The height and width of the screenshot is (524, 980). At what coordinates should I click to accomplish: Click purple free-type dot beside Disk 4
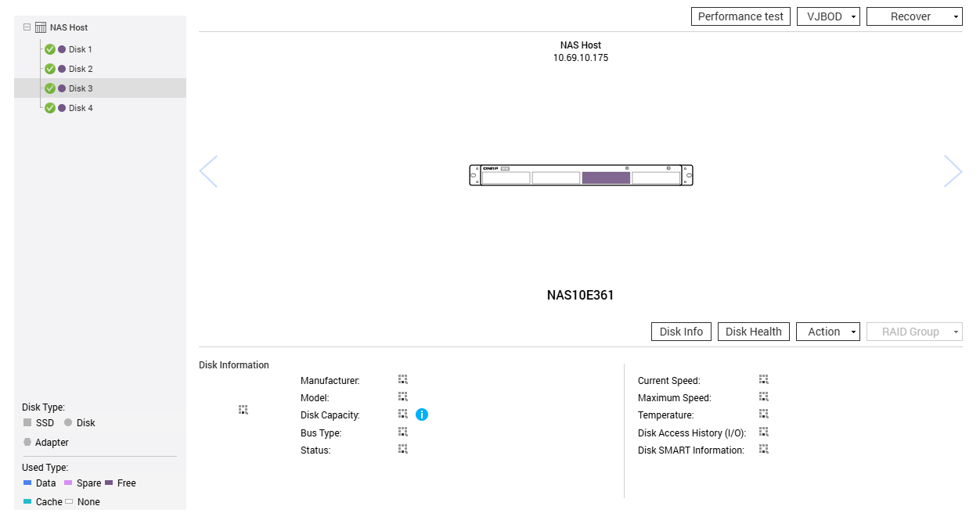click(x=62, y=108)
